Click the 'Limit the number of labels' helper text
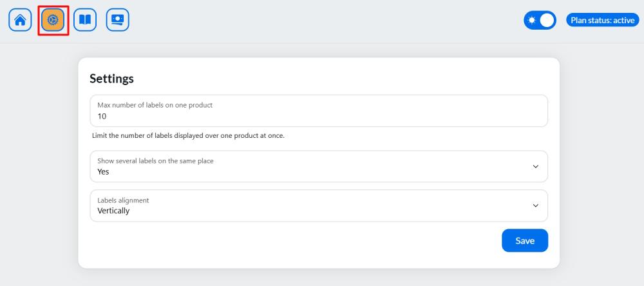This screenshot has height=286, width=644. coord(188,136)
